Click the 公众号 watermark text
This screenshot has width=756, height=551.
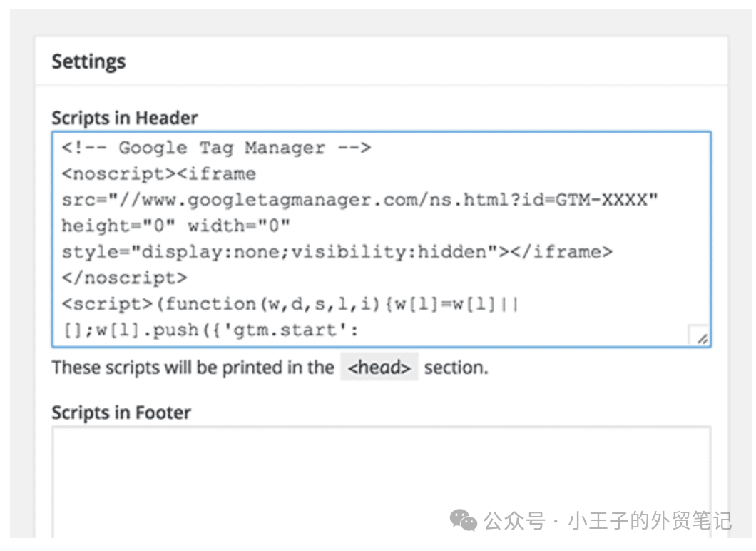(514, 521)
